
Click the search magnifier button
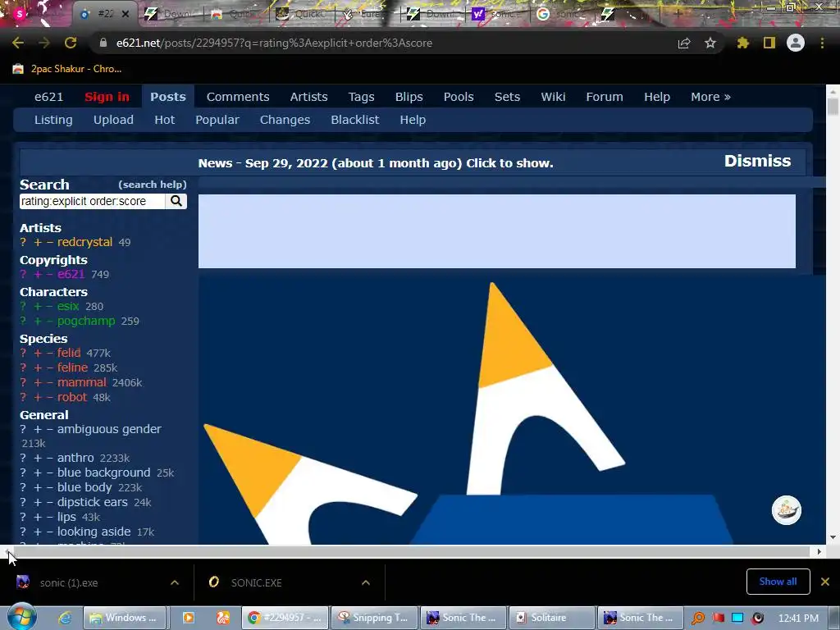point(176,202)
